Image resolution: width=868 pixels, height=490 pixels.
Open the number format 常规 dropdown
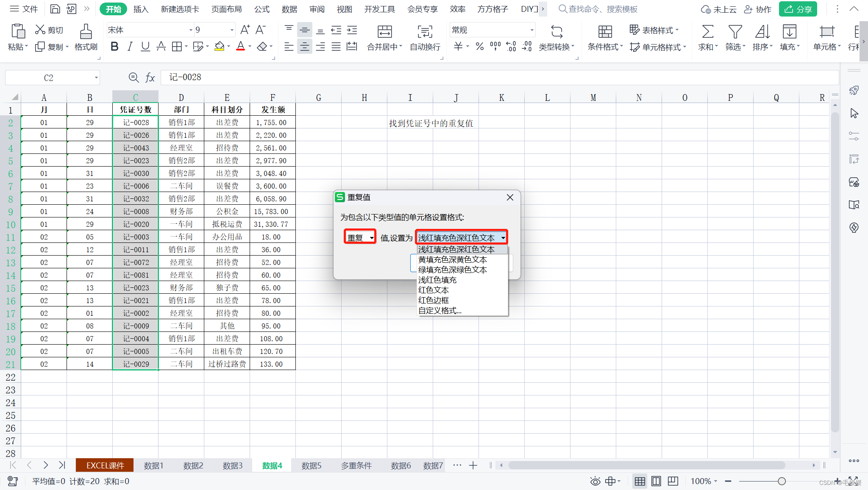(x=531, y=30)
